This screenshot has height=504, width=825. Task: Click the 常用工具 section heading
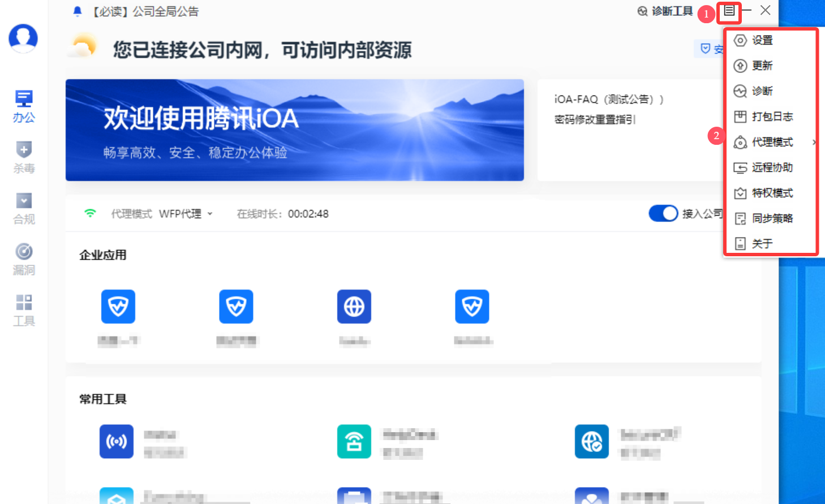click(x=103, y=399)
